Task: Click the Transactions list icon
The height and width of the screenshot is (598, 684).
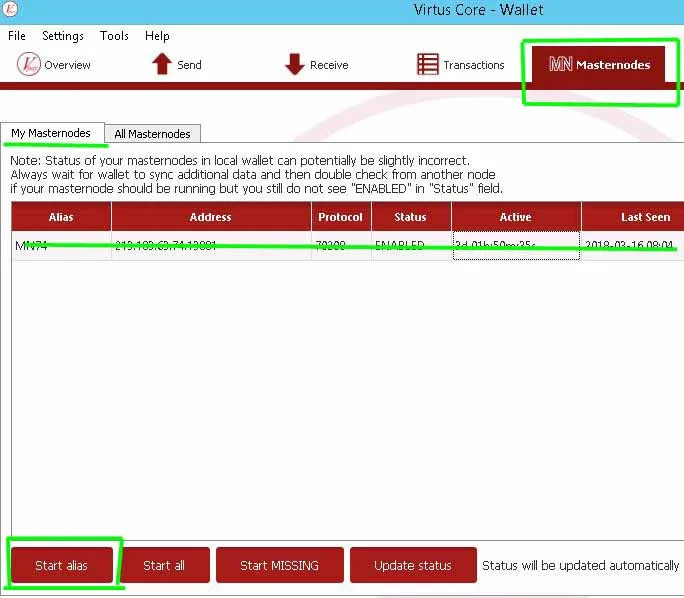Action: click(428, 64)
